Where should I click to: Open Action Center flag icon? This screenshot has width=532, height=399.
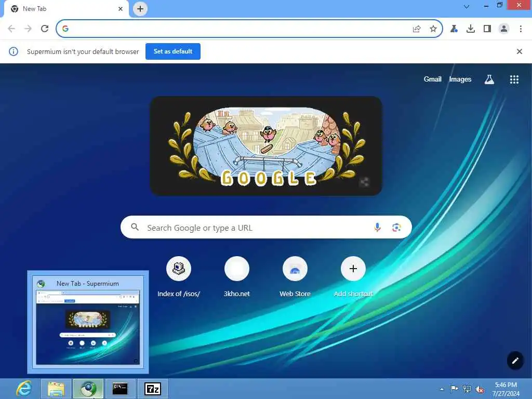(x=454, y=389)
